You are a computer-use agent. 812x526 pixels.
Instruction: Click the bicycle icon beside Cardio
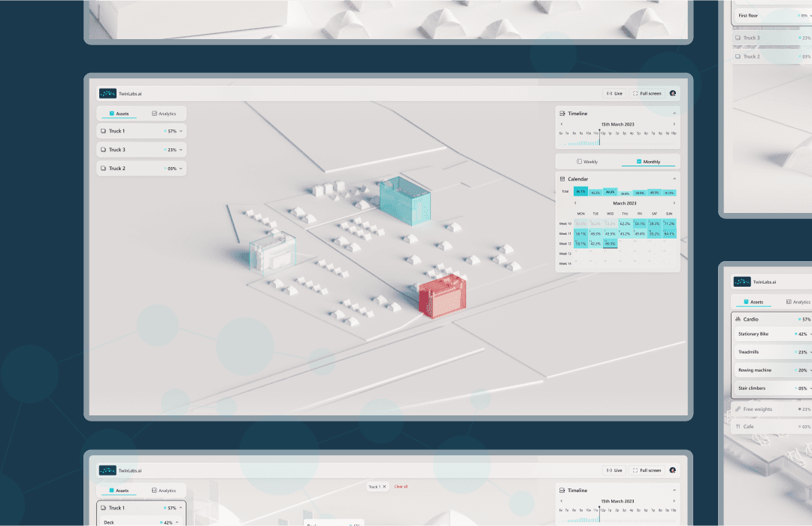[738, 319]
